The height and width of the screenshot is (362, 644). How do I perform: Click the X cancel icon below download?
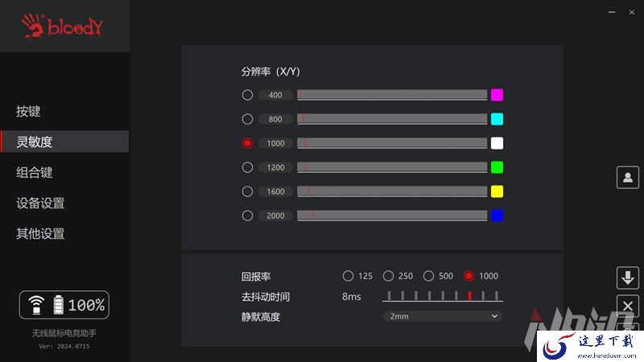(628, 306)
